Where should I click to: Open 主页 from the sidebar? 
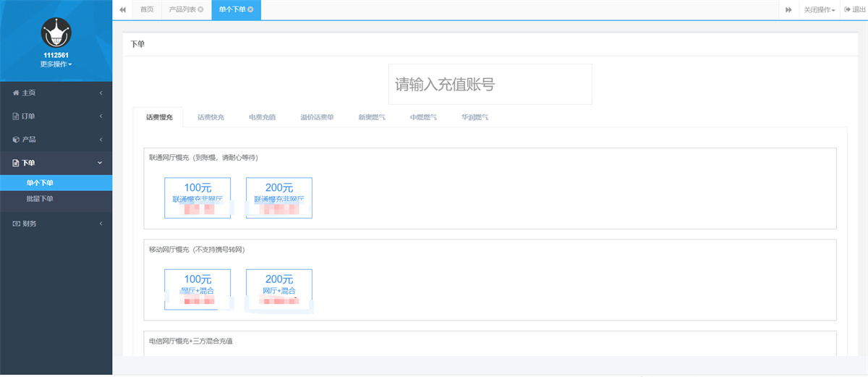(29, 93)
